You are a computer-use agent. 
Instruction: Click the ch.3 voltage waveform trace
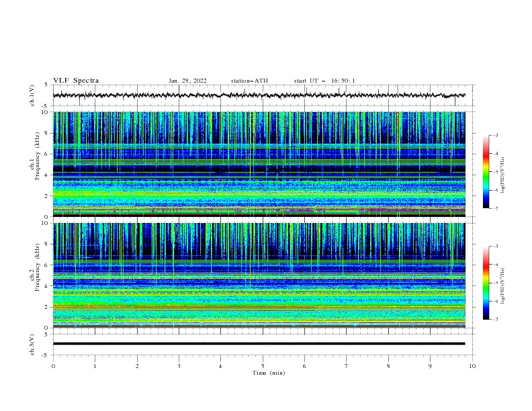tap(259, 344)
